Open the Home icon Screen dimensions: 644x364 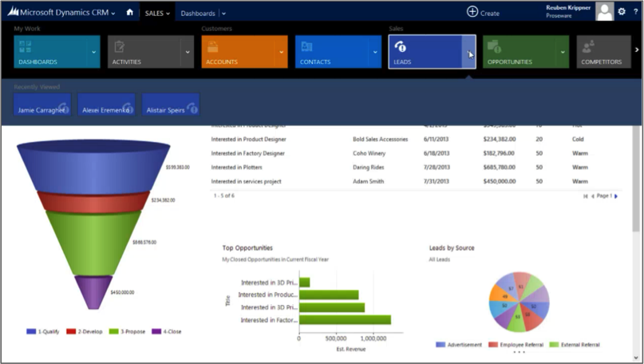(x=130, y=12)
